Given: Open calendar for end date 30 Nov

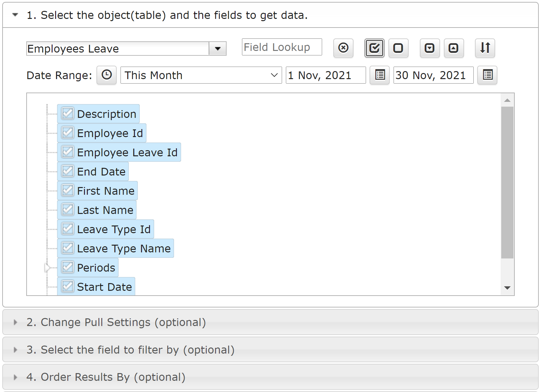Looking at the screenshot, I should tap(487, 75).
